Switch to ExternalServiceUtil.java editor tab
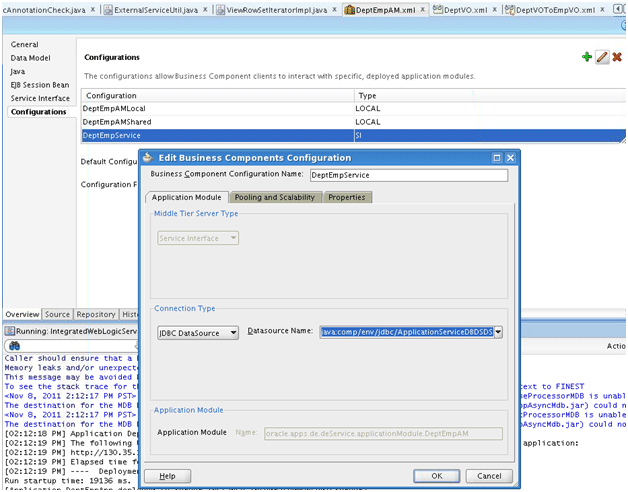This screenshot has width=628, height=492. (156, 10)
